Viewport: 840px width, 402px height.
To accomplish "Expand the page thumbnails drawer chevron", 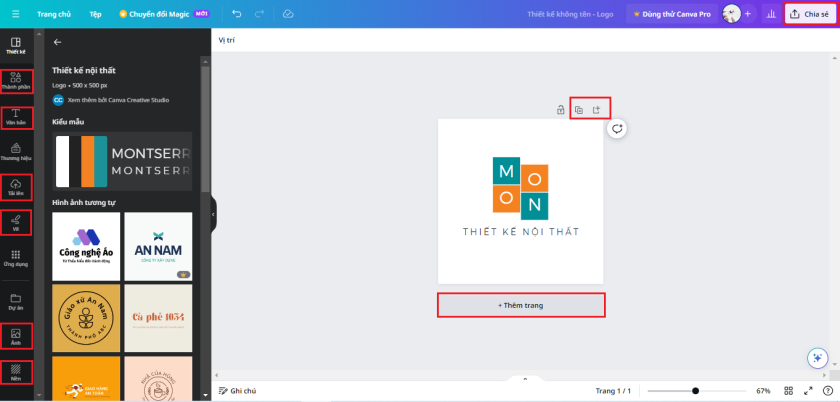I will click(524, 379).
